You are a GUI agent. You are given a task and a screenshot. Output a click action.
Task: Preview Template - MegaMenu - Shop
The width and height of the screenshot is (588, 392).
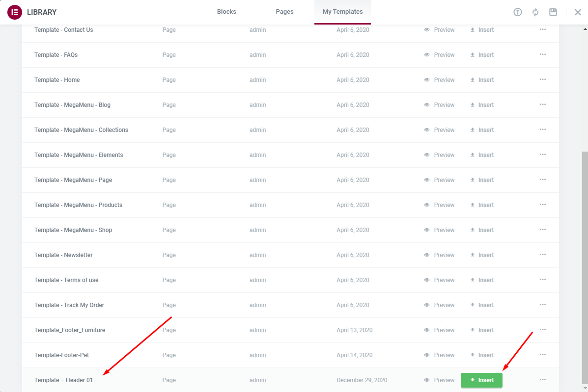click(x=439, y=230)
